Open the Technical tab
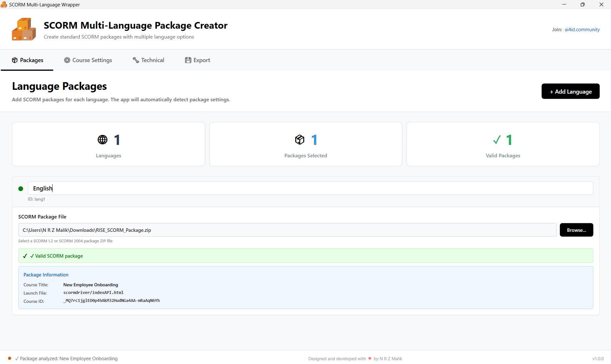Screen dimensions: 611x364 click(x=152, y=60)
